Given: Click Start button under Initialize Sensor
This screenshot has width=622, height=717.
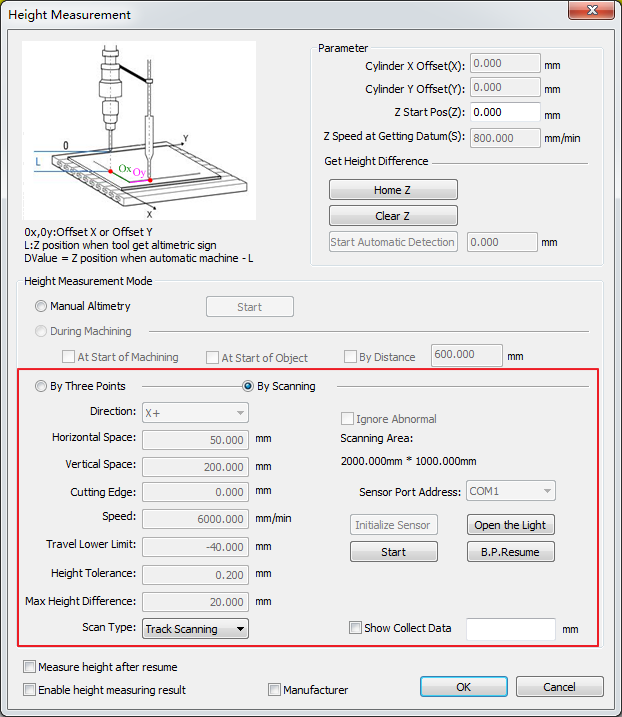Looking at the screenshot, I should coord(393,552).
